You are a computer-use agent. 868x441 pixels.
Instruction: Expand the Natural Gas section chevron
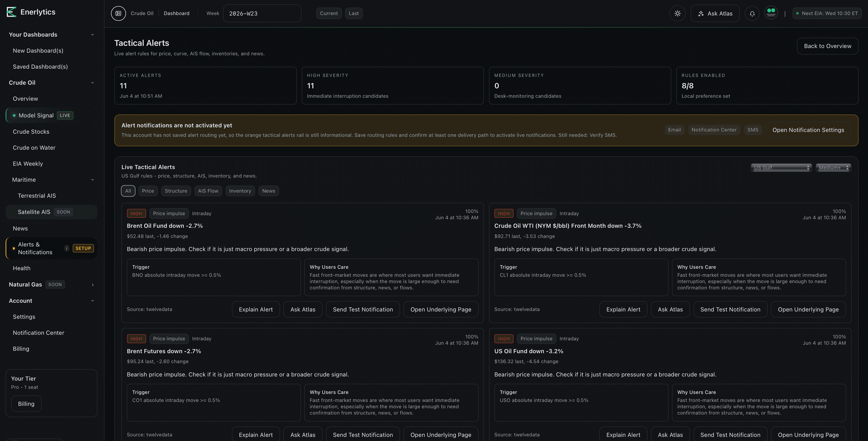93,285
